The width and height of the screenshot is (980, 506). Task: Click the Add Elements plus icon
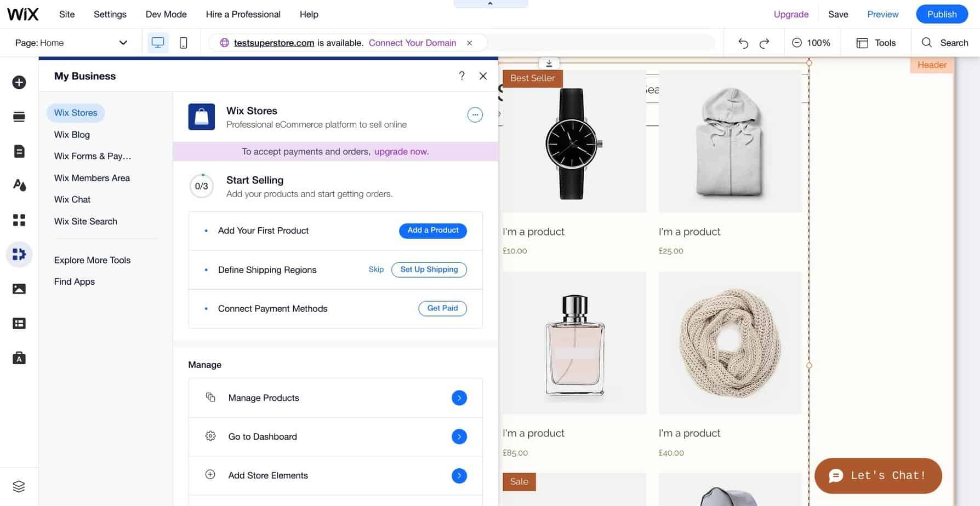19,82
